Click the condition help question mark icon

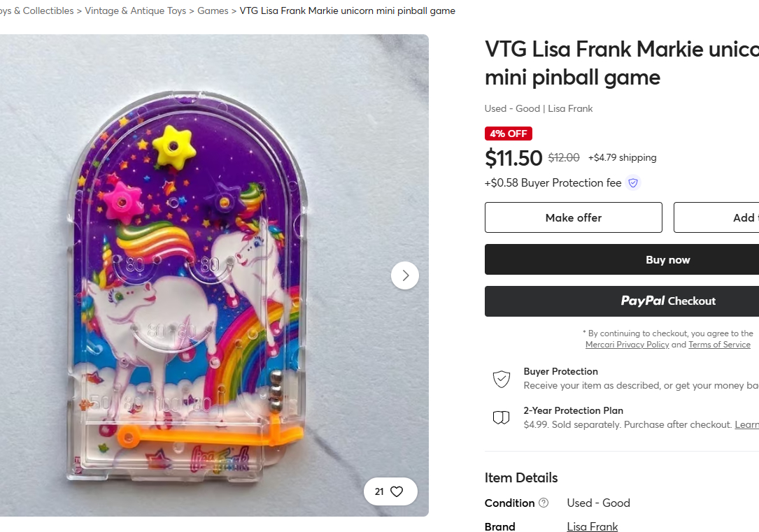tap(544, 503)
